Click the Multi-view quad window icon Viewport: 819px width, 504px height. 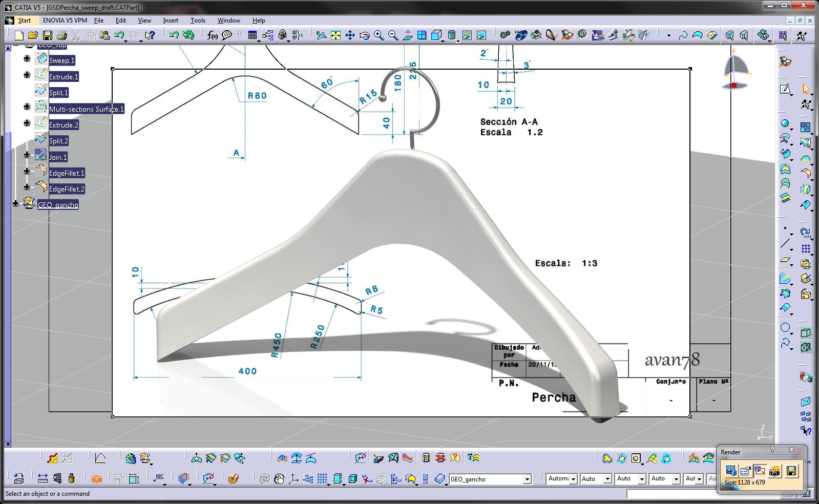422,35
